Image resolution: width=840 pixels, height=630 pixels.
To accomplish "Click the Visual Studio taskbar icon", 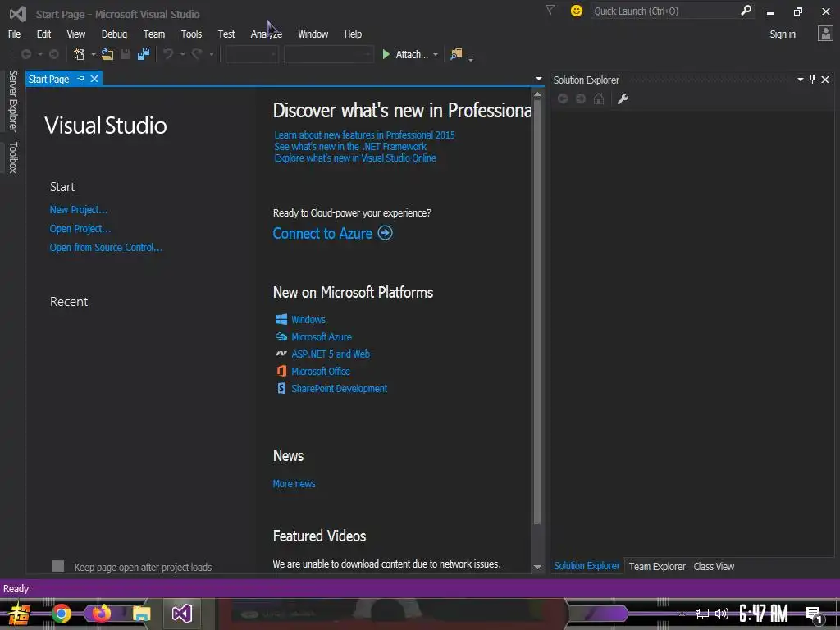I will pos(182,614).
